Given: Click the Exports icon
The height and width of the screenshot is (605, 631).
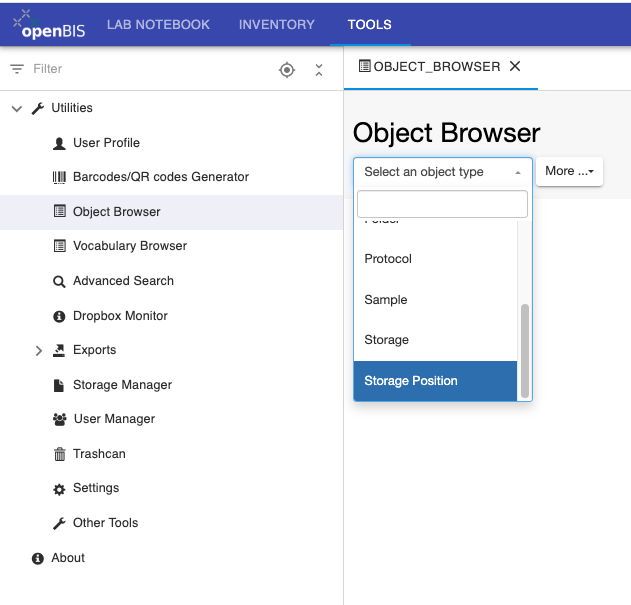Looking at the screenshot, I should (59, 351).
